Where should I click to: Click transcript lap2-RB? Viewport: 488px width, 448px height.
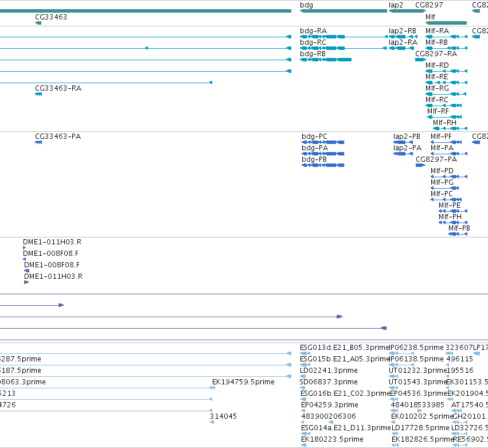(403, 37)
